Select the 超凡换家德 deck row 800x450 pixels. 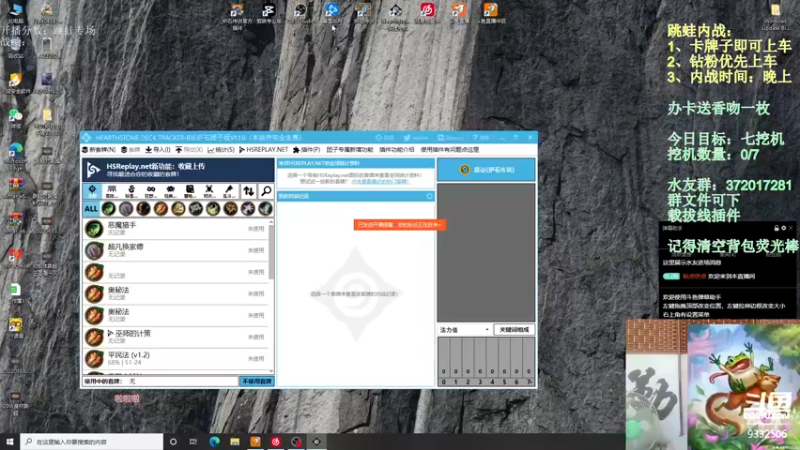(x=175, y=251)
